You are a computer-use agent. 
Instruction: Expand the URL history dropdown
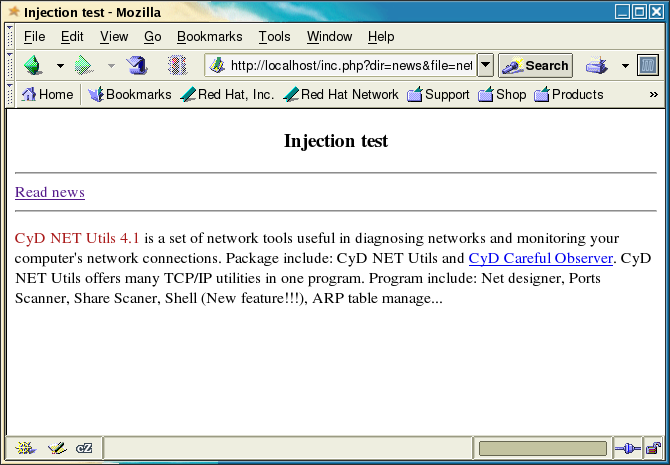(485, 65)
